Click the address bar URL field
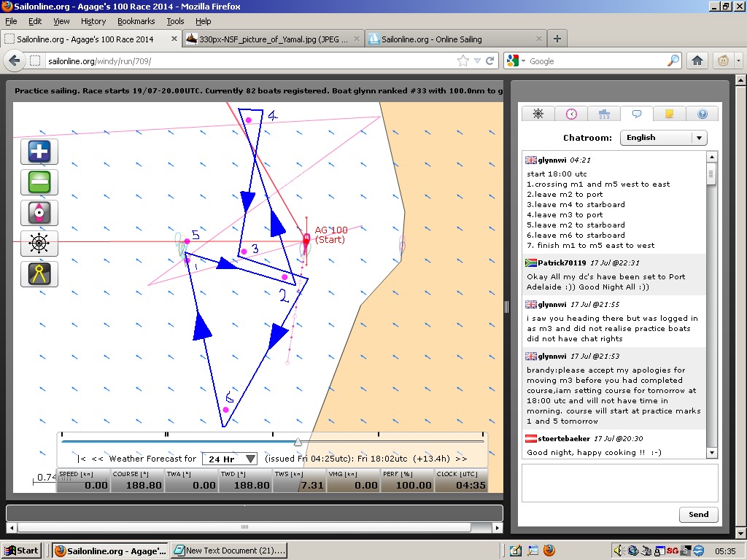Screen dimensions: 747x560 [x=250, y=61]
